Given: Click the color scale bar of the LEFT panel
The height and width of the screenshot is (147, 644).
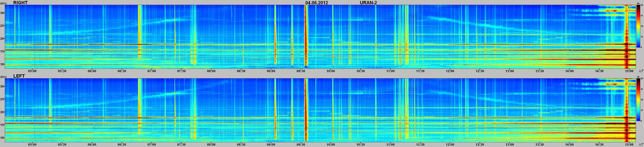Looking at the screenshot, I should pyautogui.click(x=638, y=100).
